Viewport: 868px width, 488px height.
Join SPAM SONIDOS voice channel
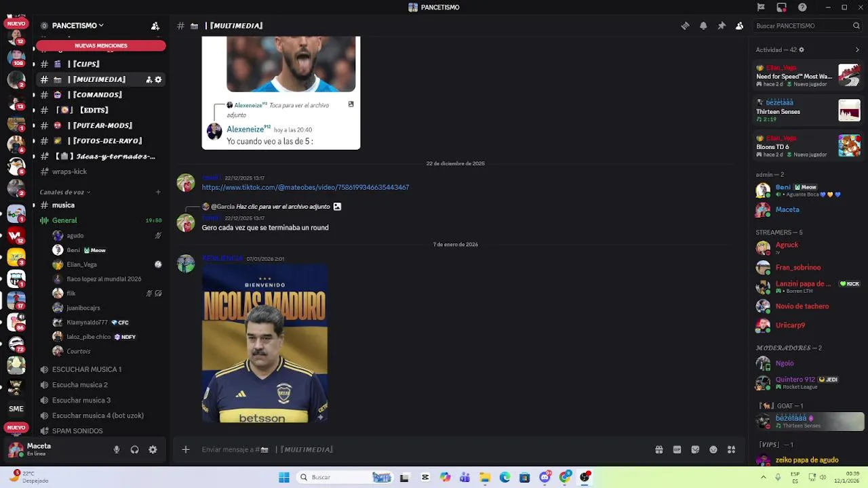(x=100, y=431)
